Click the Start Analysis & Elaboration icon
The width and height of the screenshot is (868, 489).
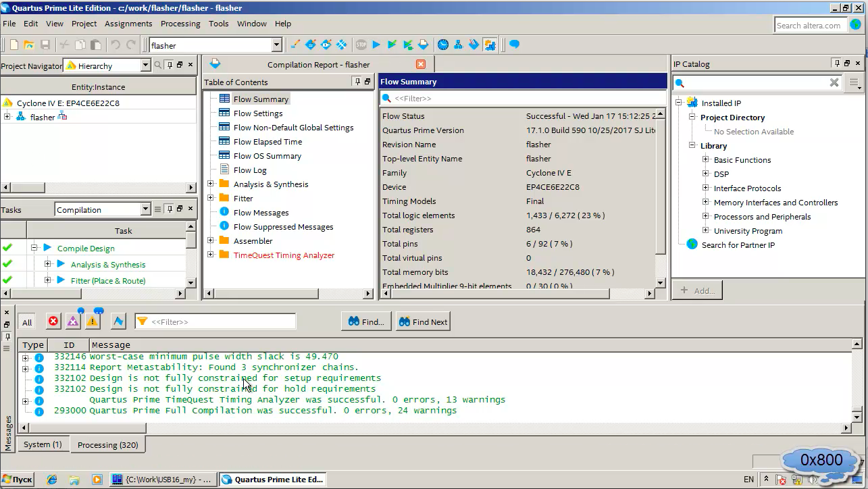click(x=392, y=45)
